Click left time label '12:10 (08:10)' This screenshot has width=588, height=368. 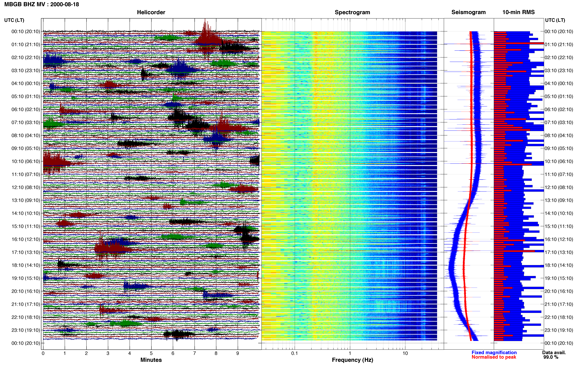coord(26,187)
